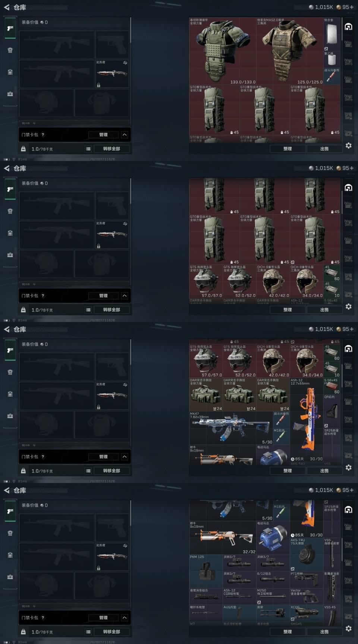This screenshot has width=358, height=644.
Task: Pick the XCOG scope attachment
Action: [307, 613]
